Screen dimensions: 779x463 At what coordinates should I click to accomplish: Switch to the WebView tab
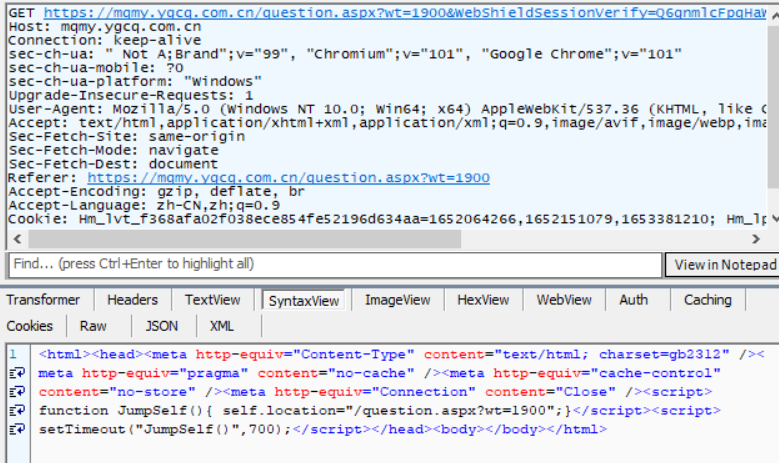click(564, 300)
